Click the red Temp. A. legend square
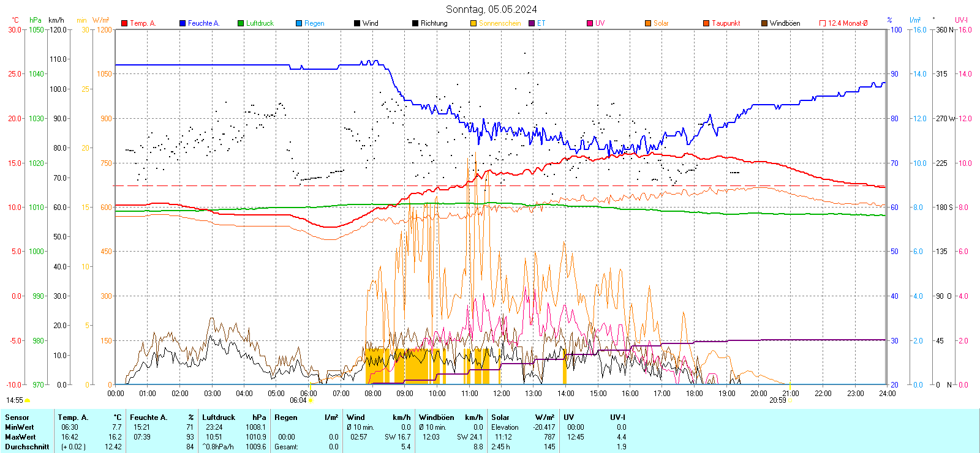980x453 pixels. click(124, 23)
